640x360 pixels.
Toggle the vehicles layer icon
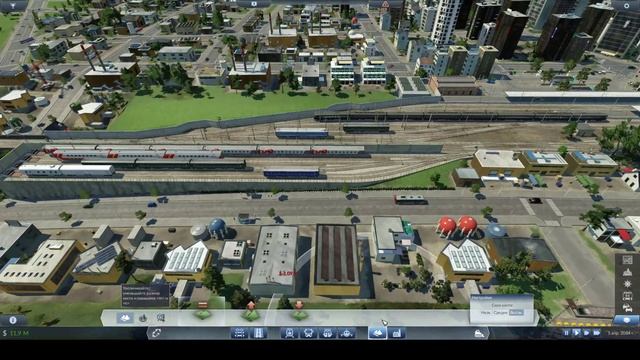pos(627,308)
